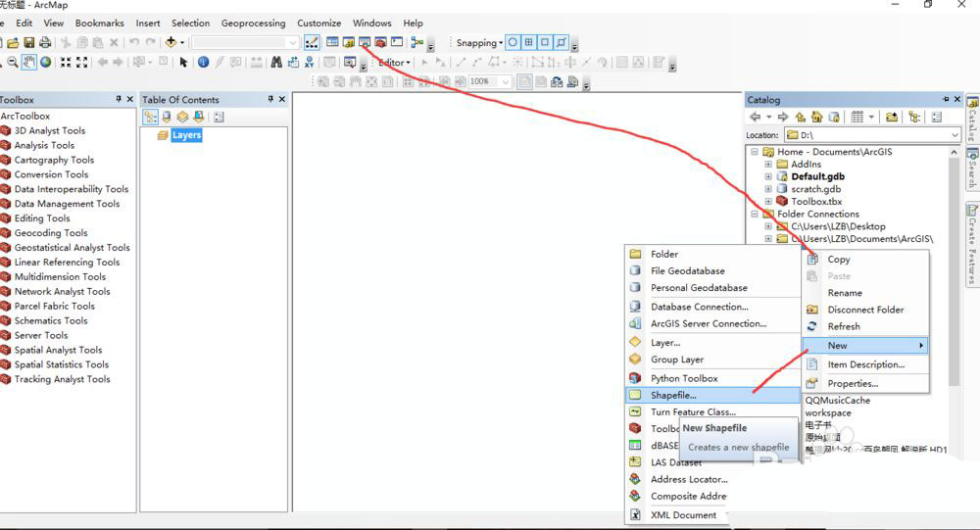Toggle Contents Panel tree icon in Catalog
The height and width of the screenshot is (530, 980).
coord(914,117)
